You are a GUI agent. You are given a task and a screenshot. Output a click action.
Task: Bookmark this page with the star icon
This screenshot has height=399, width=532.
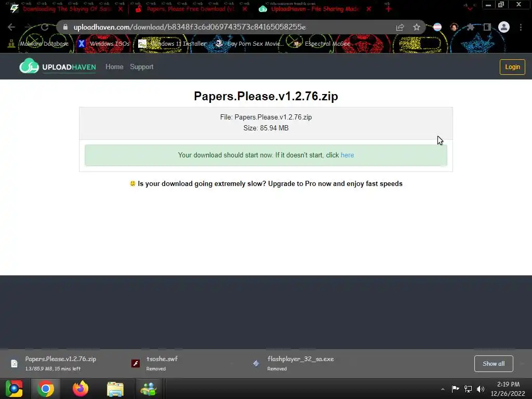417,27
